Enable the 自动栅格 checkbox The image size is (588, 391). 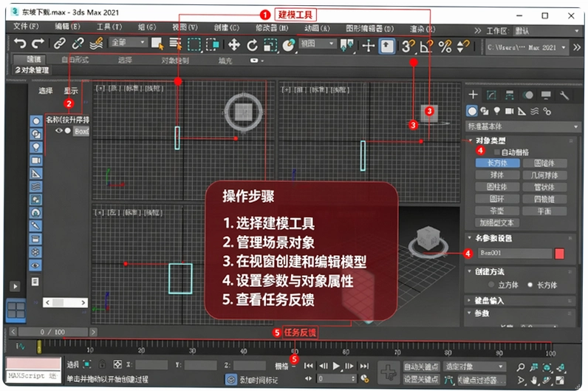[497, 152]
